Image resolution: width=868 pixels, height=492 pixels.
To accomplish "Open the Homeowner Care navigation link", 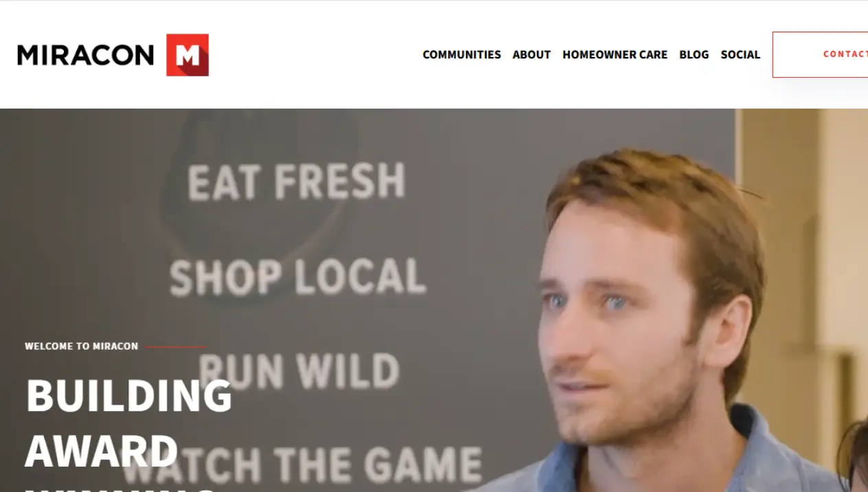I will click(x=615, y=54).
